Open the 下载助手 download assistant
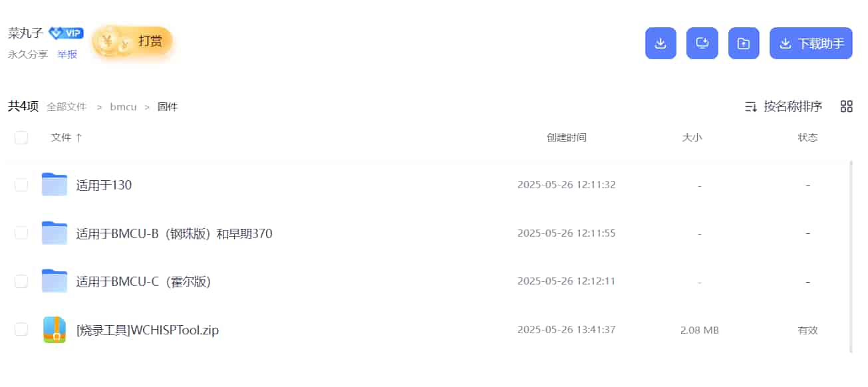Screen dimensions: 868x387 (811, 43)
